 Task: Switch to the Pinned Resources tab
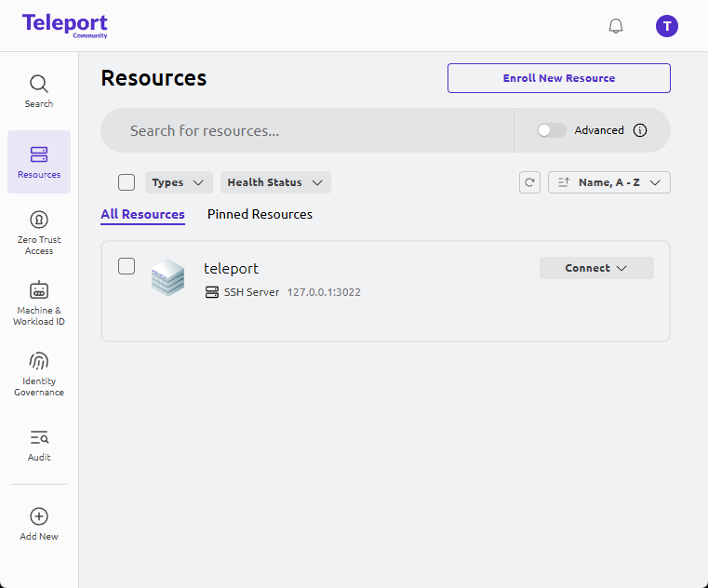(260, 214)
